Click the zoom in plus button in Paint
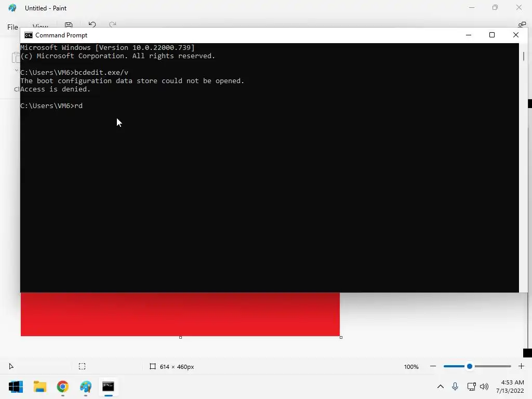 (522, 366)
